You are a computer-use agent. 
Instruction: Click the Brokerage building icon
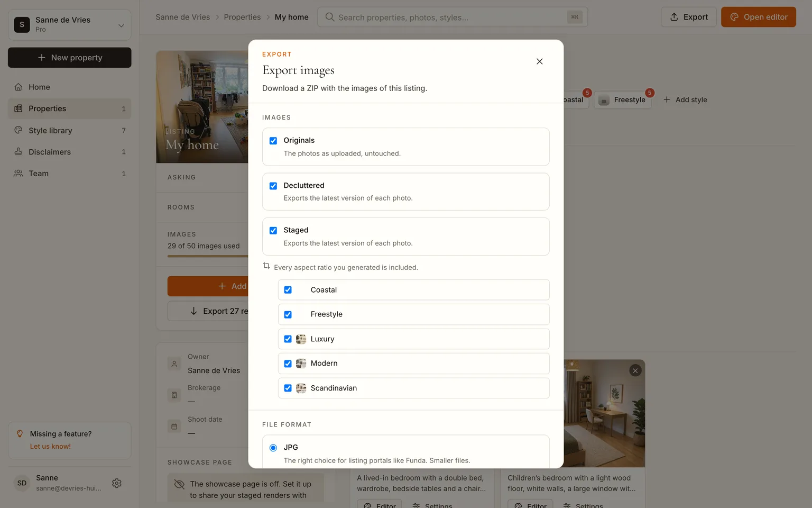click(174, 395)
